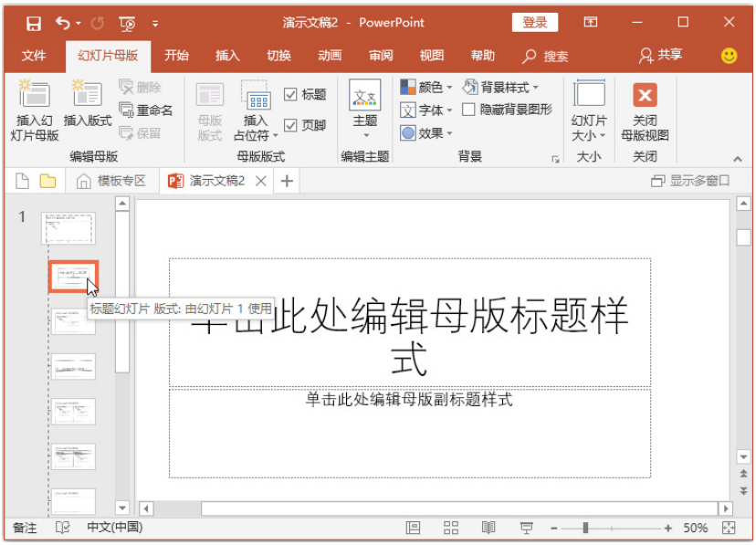
Task: Open the 背景样式 dropdown
Action: pos(500,88)
